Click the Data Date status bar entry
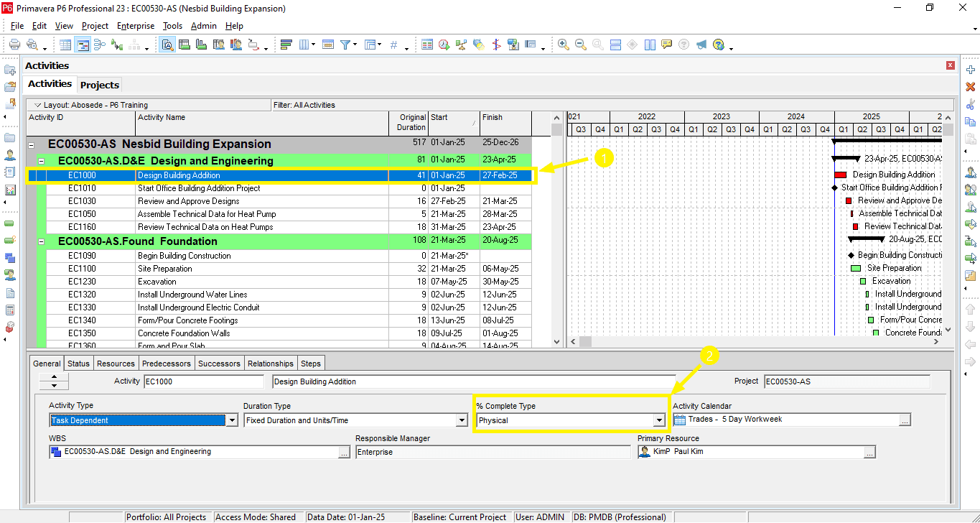 point(347,517)
